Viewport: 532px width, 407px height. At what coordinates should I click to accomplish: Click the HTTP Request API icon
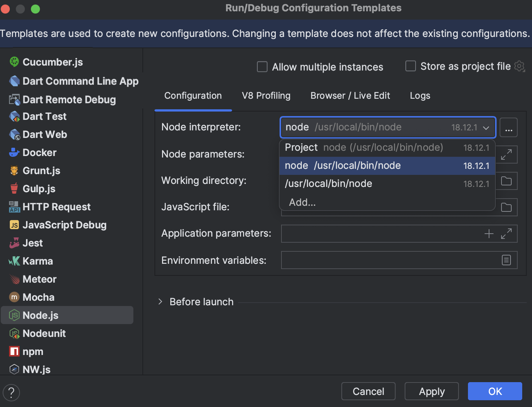point(14,207)
